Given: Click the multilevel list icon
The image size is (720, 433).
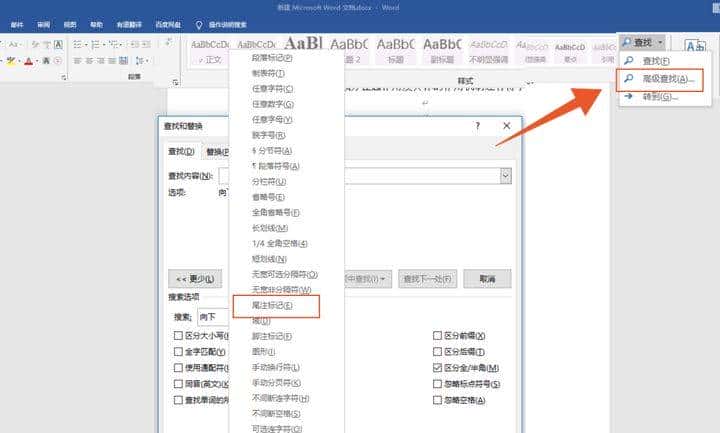Looking at the screenshot, I should (x=113, y=45).
